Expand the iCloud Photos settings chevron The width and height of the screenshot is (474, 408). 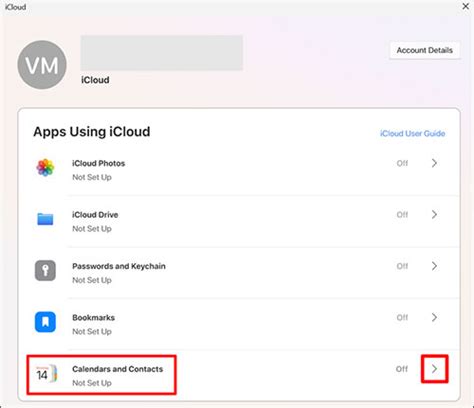coord(434,163)
